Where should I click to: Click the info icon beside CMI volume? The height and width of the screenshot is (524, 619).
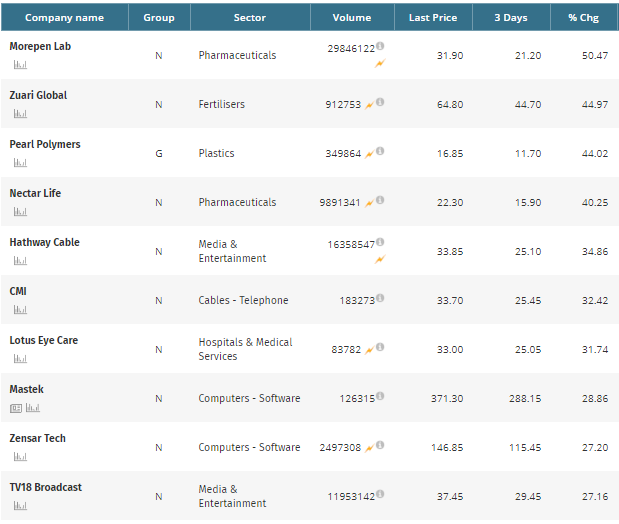pos(380,299)
